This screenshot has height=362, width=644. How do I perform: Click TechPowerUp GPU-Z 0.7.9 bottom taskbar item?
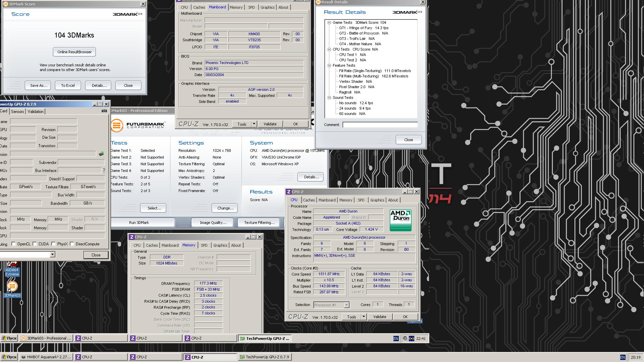point(265,357)
